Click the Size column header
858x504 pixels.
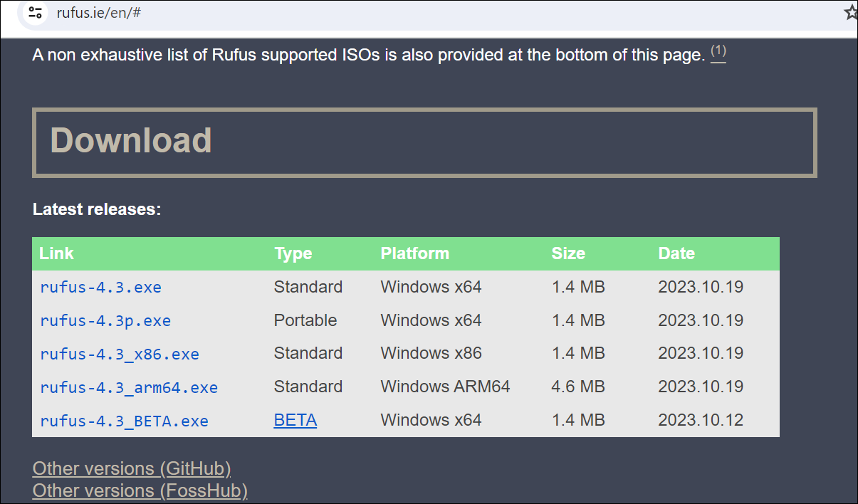[x=568, y=253]
